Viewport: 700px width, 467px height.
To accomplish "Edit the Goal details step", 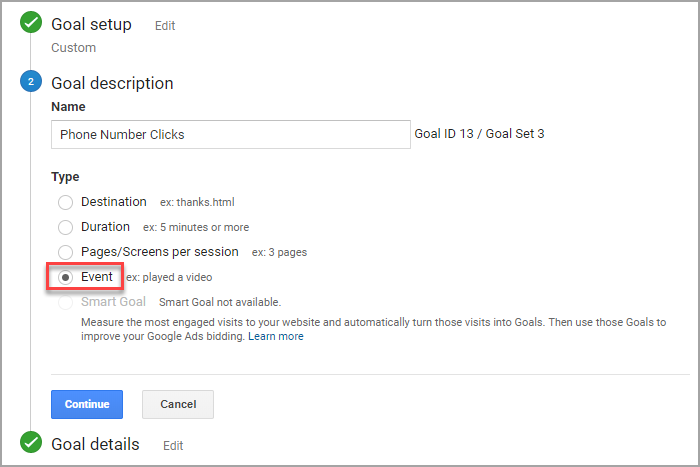I will [x=173, y=446].
